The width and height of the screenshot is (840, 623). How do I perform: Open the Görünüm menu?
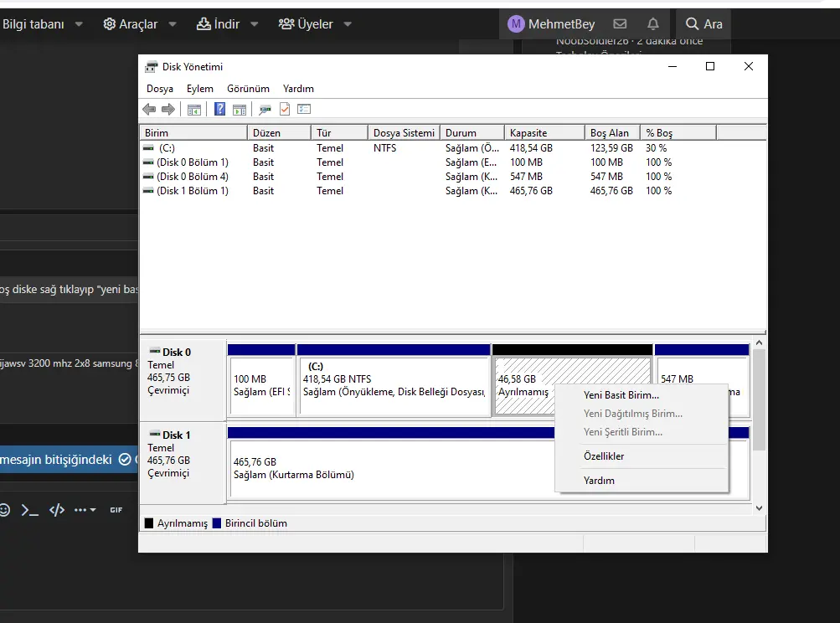(x=248, y=89)
